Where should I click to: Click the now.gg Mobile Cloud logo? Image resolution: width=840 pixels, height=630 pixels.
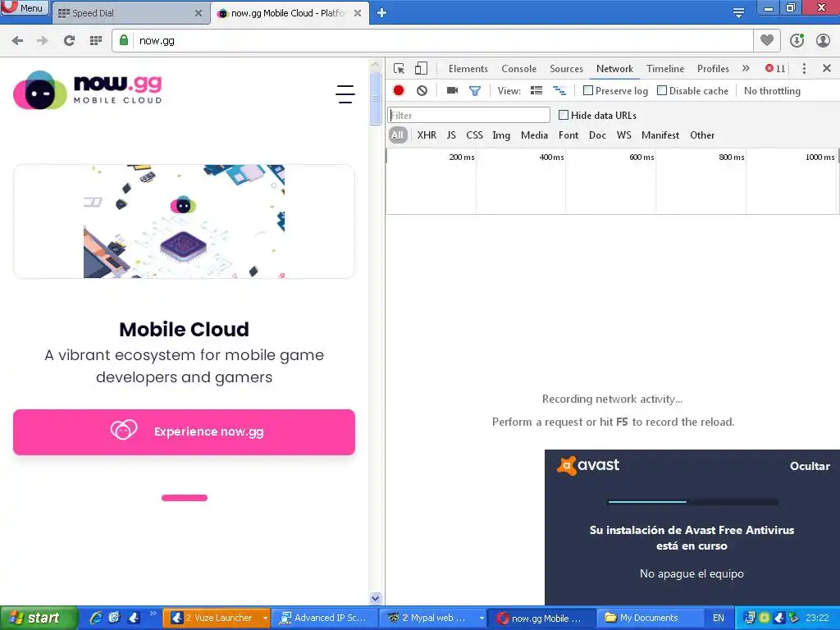click(87, 90)
